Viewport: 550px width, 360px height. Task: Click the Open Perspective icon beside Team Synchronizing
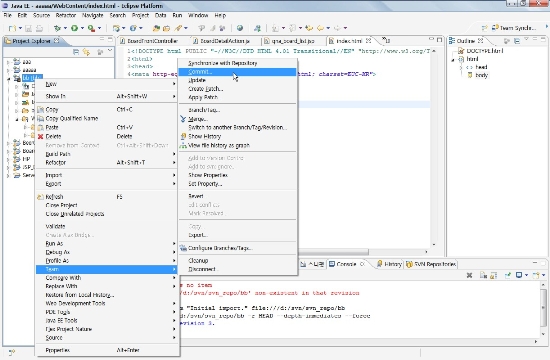485,28
